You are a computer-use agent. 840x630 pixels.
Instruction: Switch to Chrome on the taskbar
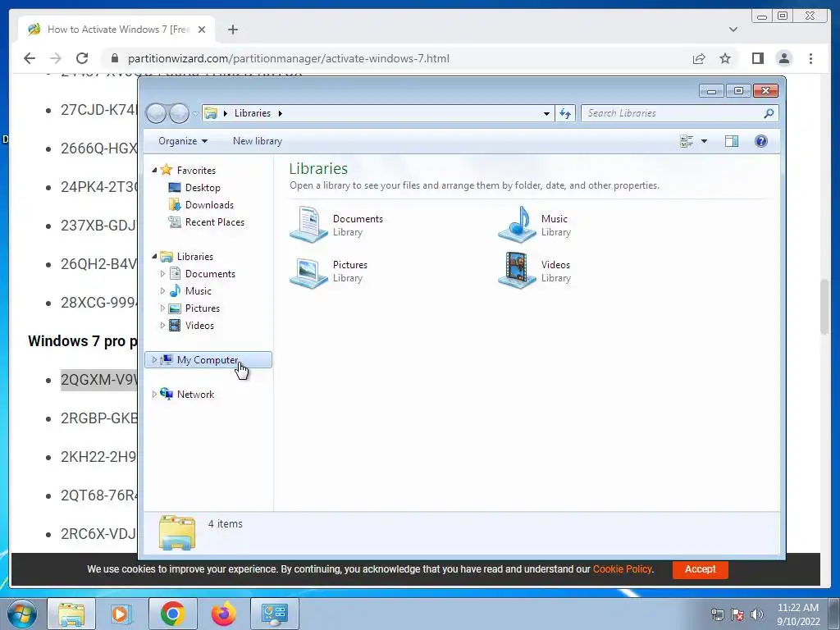(172, 614)
